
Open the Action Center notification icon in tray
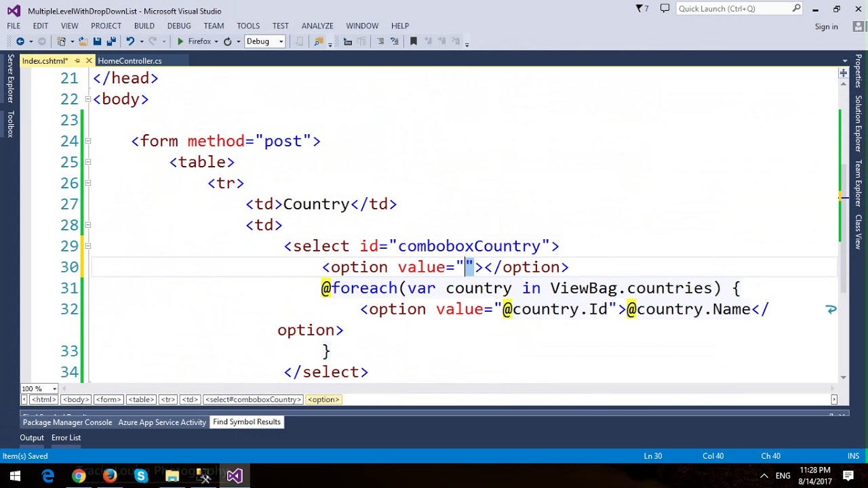coord(848,476)
